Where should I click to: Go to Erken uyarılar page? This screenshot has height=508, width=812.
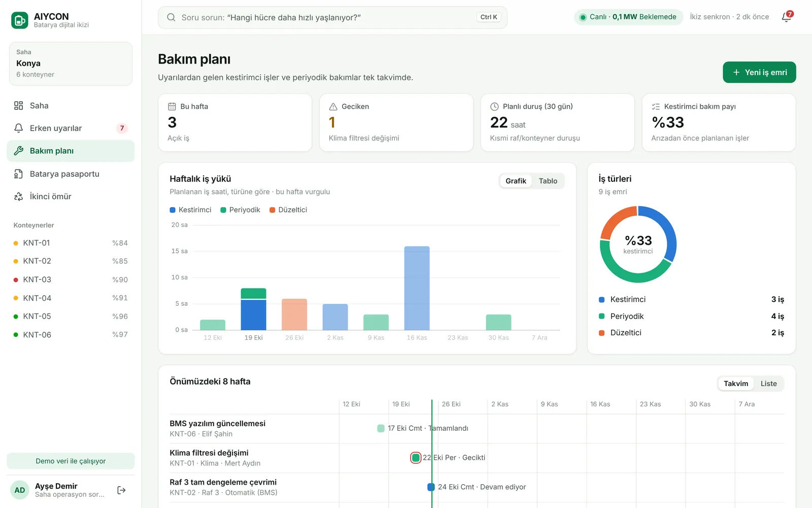tap(71, 128)
